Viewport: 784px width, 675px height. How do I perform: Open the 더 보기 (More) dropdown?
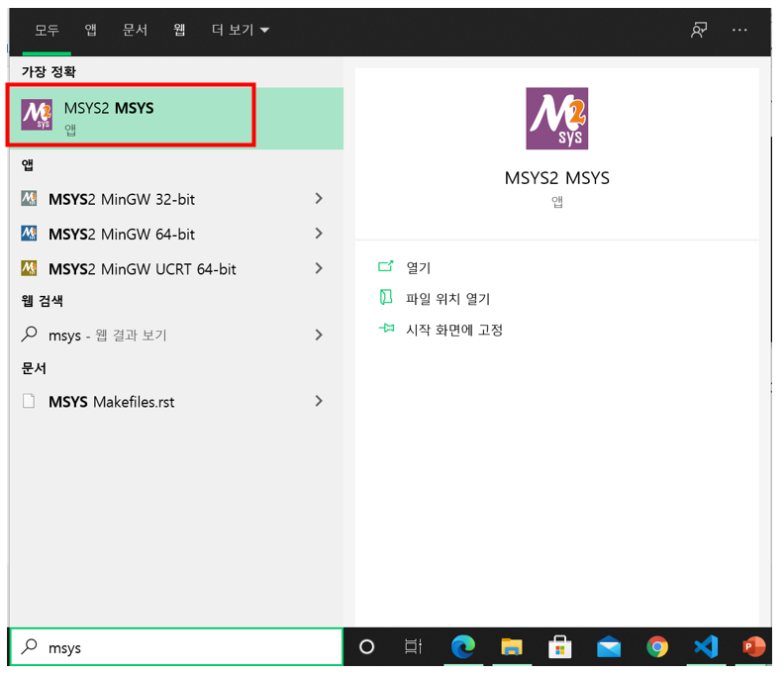(x=241, y=30)
